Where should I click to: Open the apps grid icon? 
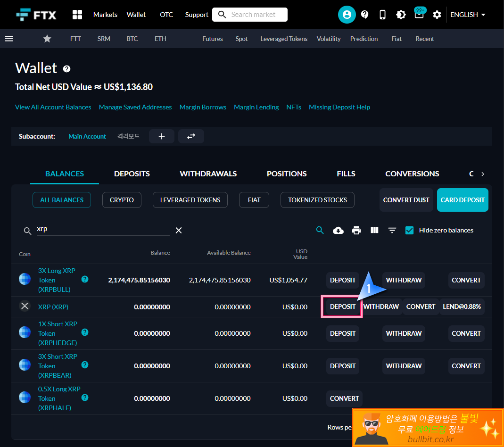click(x=77, y=15)
